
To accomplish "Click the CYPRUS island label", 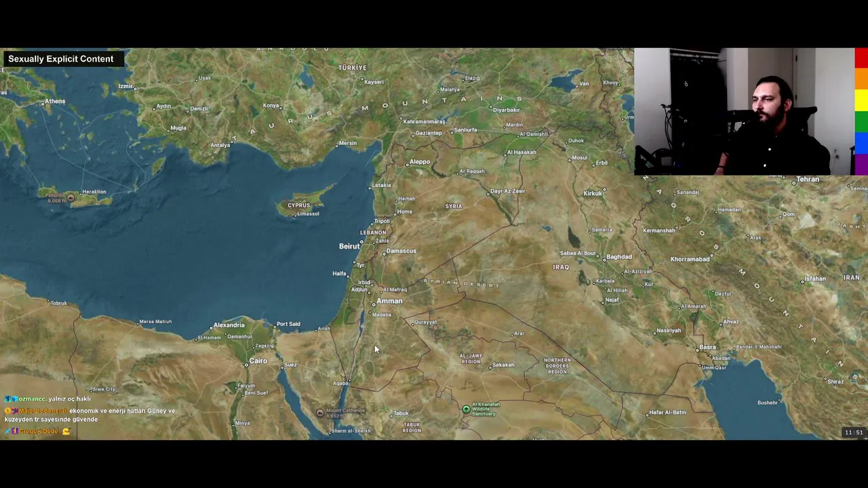I will point(298,205).
